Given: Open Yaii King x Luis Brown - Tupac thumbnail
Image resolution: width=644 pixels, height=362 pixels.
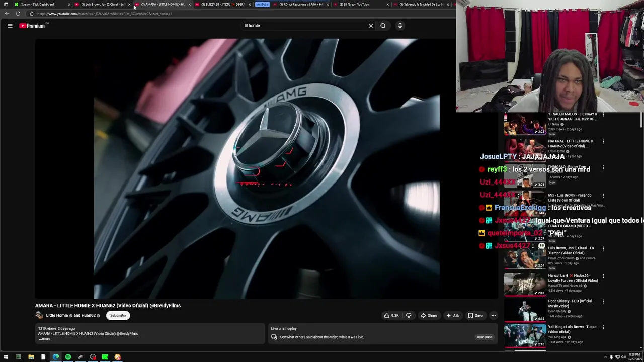Looking at the screenshot, I should (525, 337).
